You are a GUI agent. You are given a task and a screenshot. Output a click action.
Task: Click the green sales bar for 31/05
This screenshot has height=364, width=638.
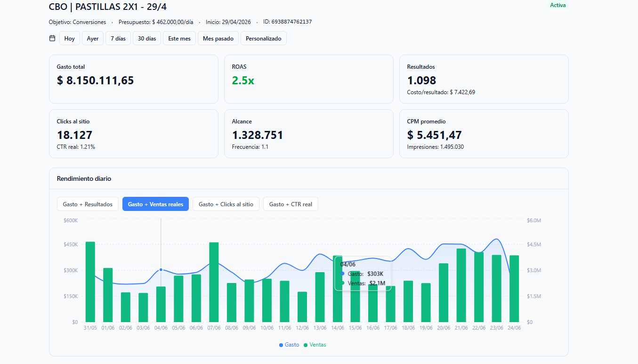[90, 282]
